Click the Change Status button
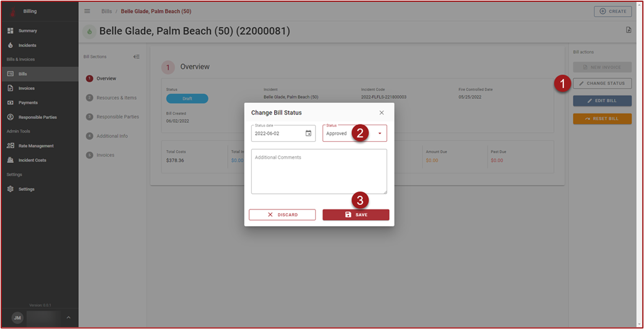This screenshot has width=644, height=329. click(x=602, y=83)
